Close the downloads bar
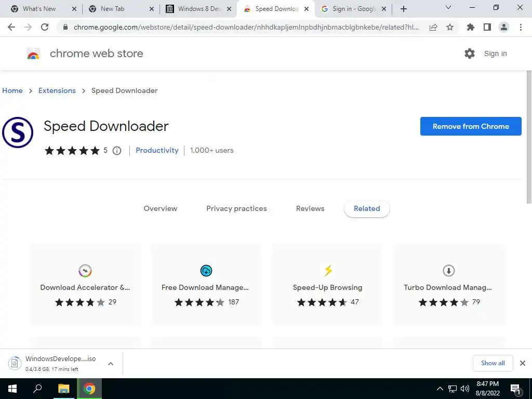Viewport: 532px width, 399px height. click(x=523, y=363)
